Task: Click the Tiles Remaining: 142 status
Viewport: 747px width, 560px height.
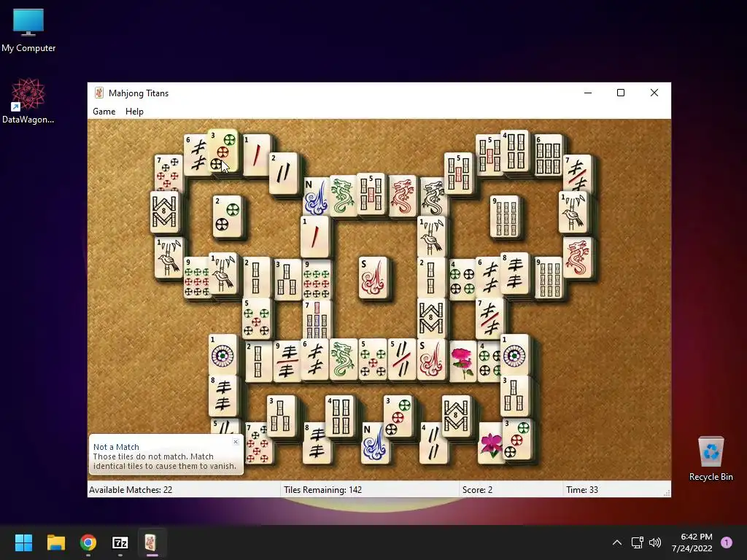Action: [322, 489]
